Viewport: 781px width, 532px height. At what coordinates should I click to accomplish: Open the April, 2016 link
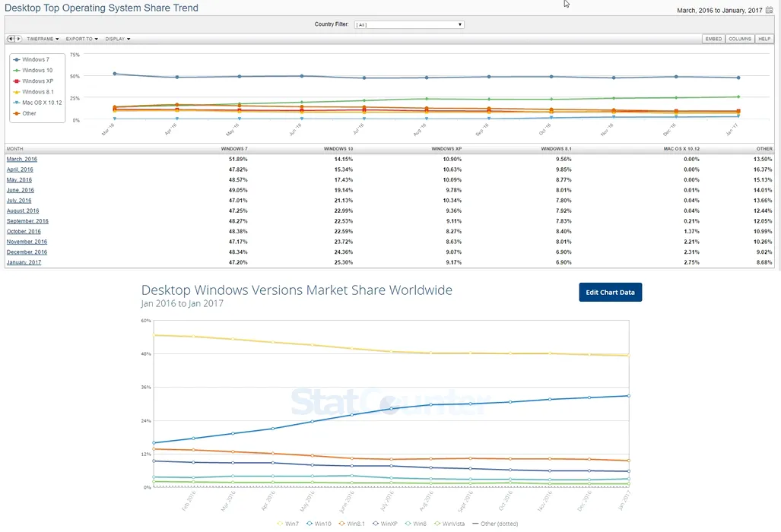(20, 169)
